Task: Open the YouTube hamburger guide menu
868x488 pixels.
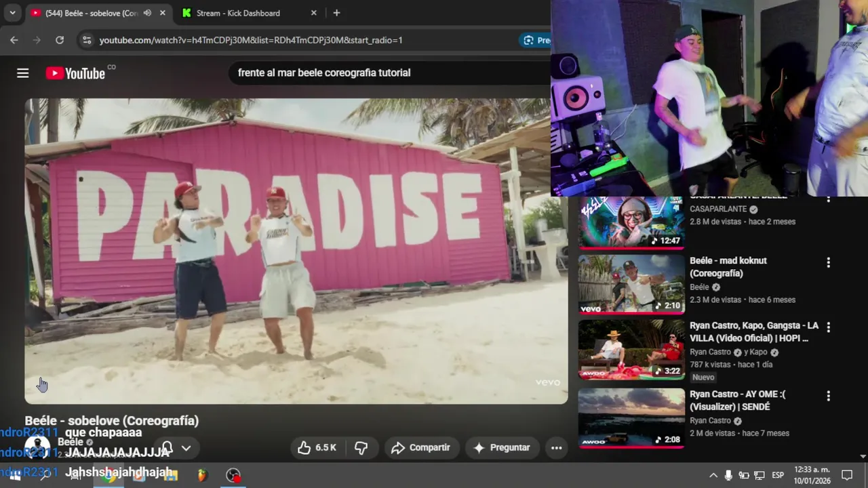Action: pos(22,73)
